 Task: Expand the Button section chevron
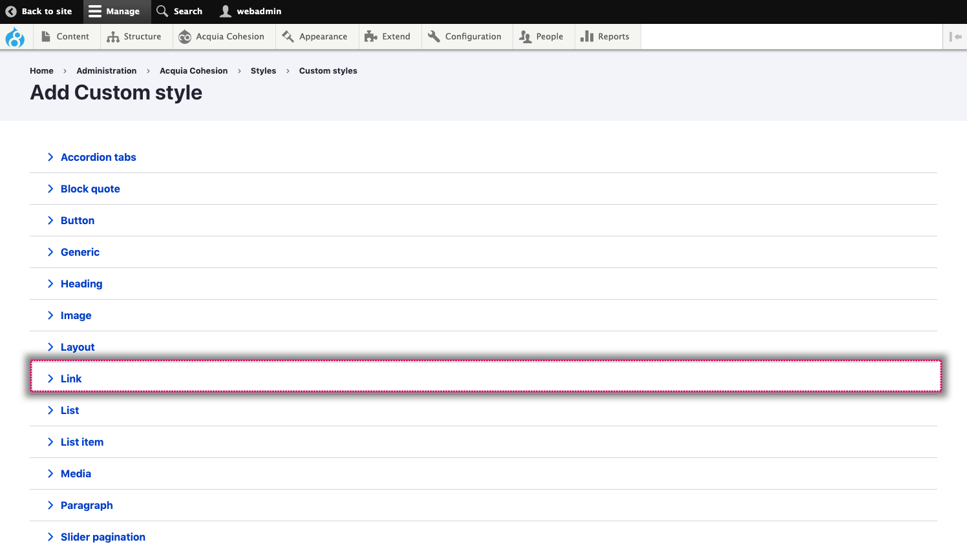pos(50,220)
